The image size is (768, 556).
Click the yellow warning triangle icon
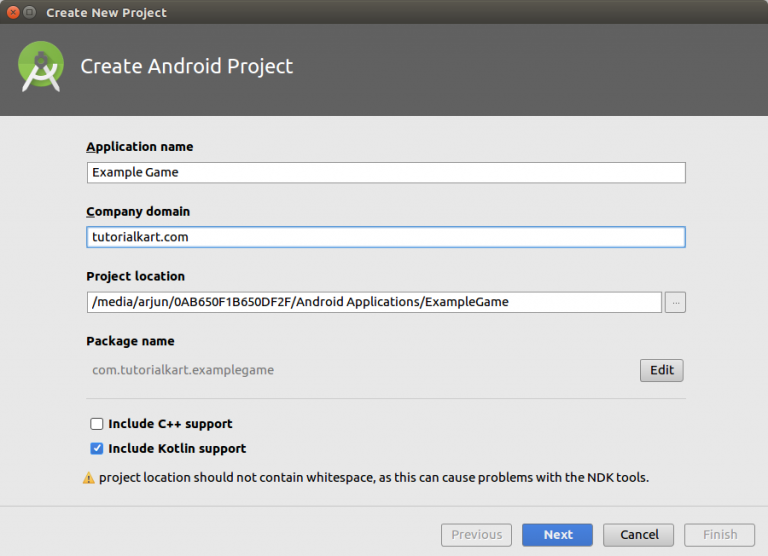pos(89,478)
